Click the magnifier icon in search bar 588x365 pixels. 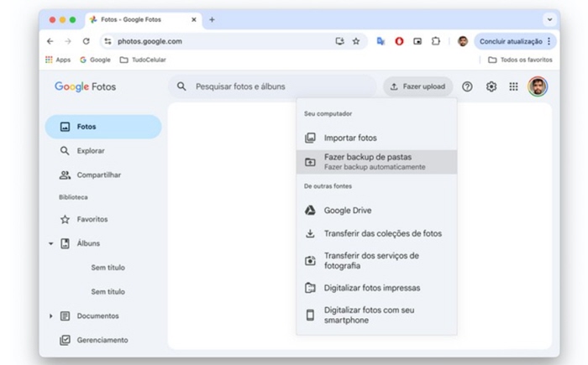coord(181,86)
